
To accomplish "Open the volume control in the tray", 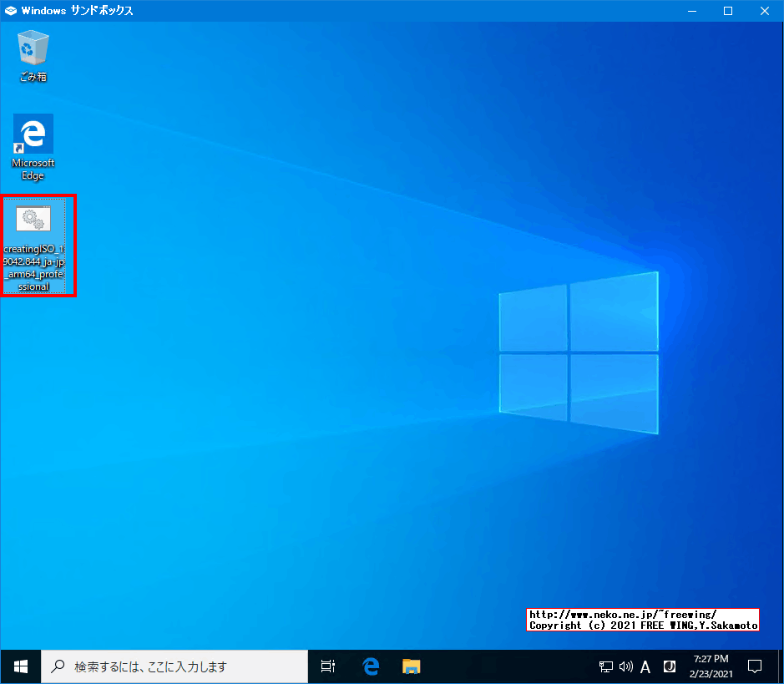I will coord(625,666).
